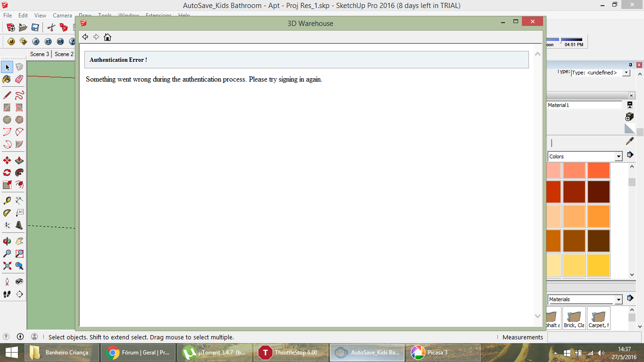Click the 3D Warehouse home icon
The width and height of the screenshot is (644, 362).
point(107,37)
